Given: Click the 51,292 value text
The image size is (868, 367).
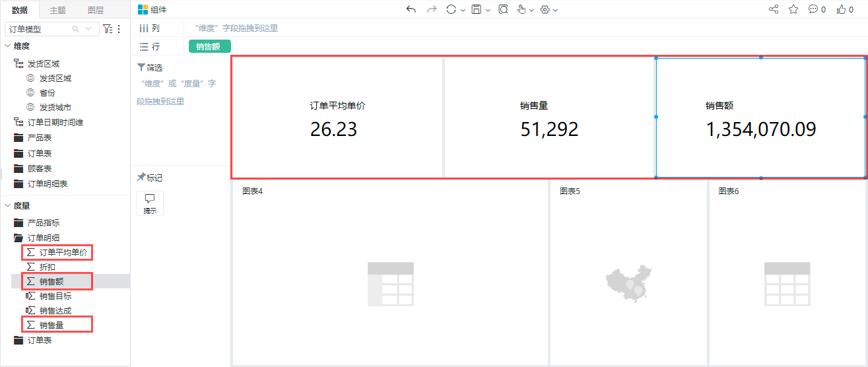Looking at the screenshot, I should click(549, 129).
